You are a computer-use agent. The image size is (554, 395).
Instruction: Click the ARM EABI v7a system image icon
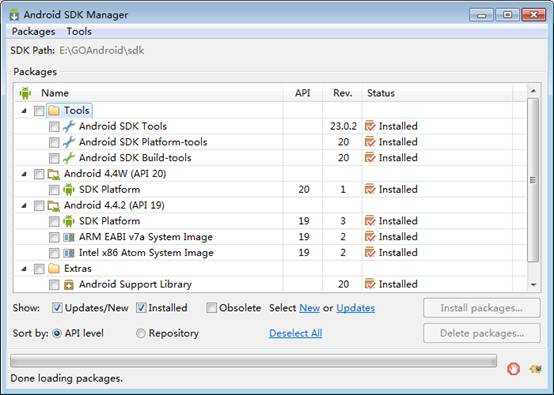[69, 237]
